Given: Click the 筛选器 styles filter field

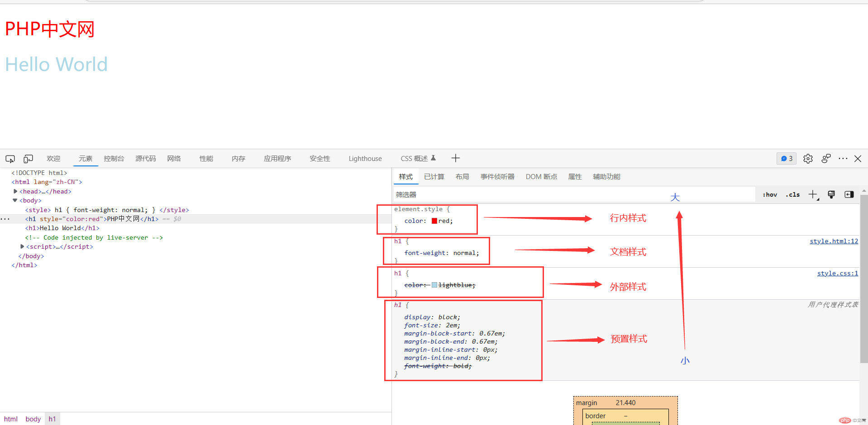Looking at the screenshot, I should click(x=574, y=195).
